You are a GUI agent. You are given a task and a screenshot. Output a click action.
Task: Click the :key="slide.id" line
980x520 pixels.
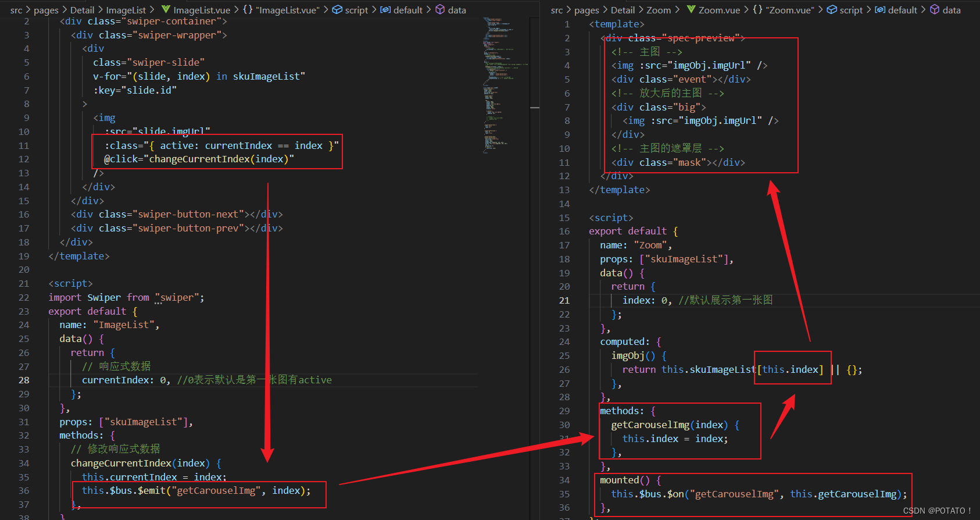135,90
